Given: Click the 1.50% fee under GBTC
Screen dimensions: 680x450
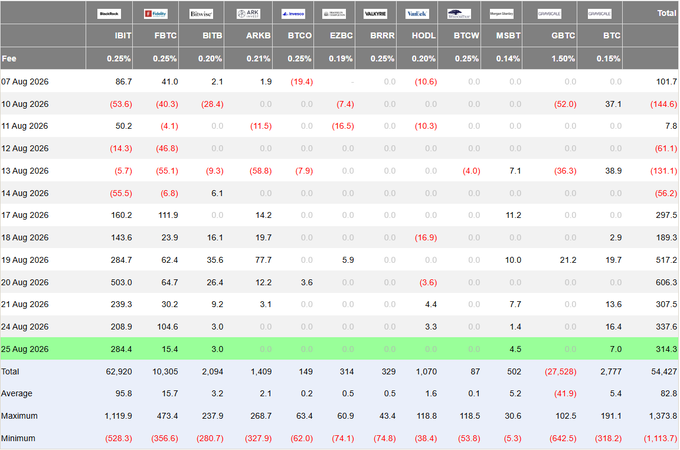Looking at the screenshot, I should pos(563,59).
